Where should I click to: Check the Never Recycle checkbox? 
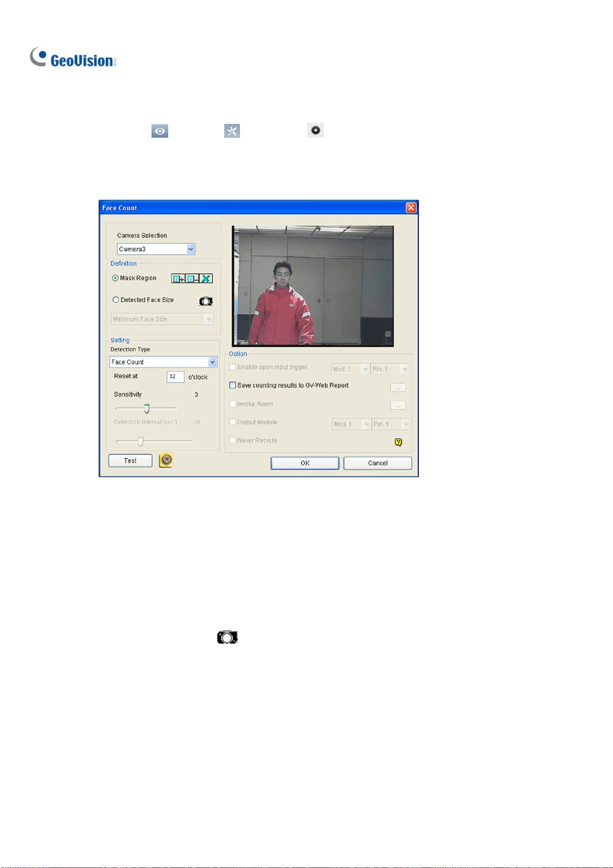point(233,440)
